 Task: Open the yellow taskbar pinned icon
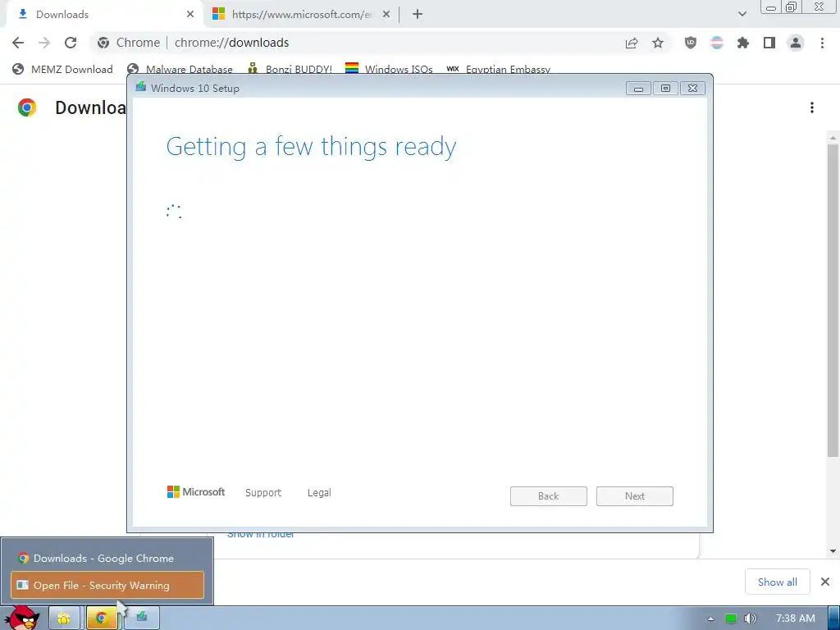click(64, 619)
